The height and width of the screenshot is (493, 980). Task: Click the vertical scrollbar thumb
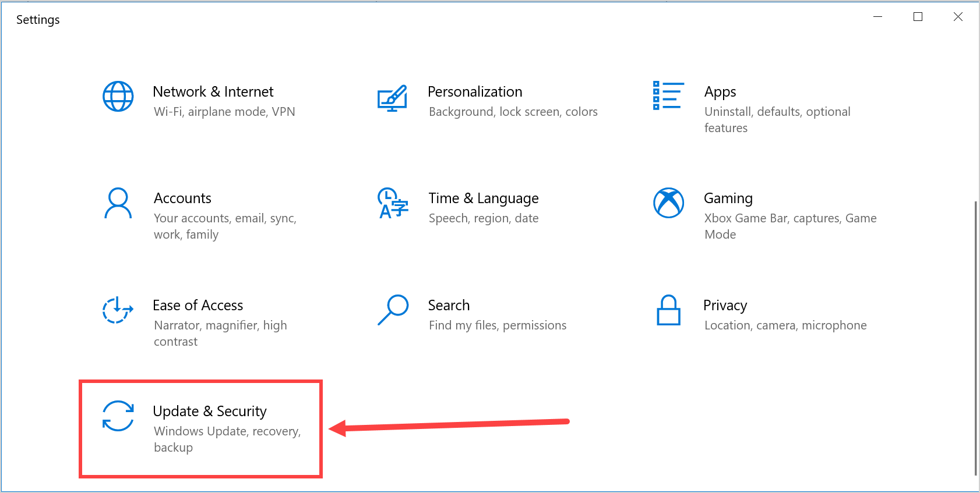click(x=975, y=338)
